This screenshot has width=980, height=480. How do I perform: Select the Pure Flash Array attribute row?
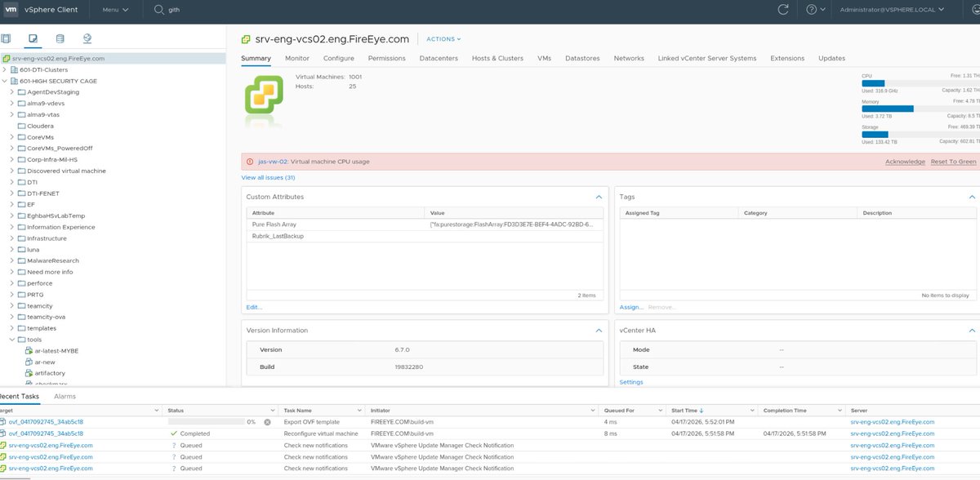click(x=425, y=224)
